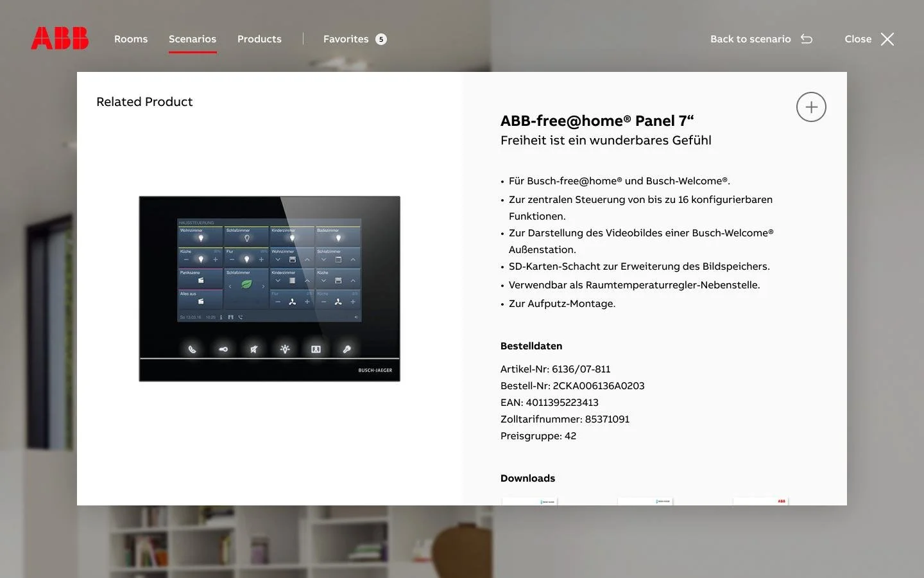
Task: Click bullet about Videobildes einer Busch-Welcome® Außenstation
Action: (x=641, y=241)
